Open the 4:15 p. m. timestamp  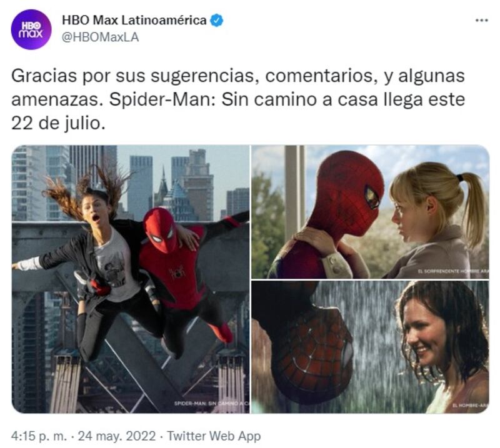[39, 436]
